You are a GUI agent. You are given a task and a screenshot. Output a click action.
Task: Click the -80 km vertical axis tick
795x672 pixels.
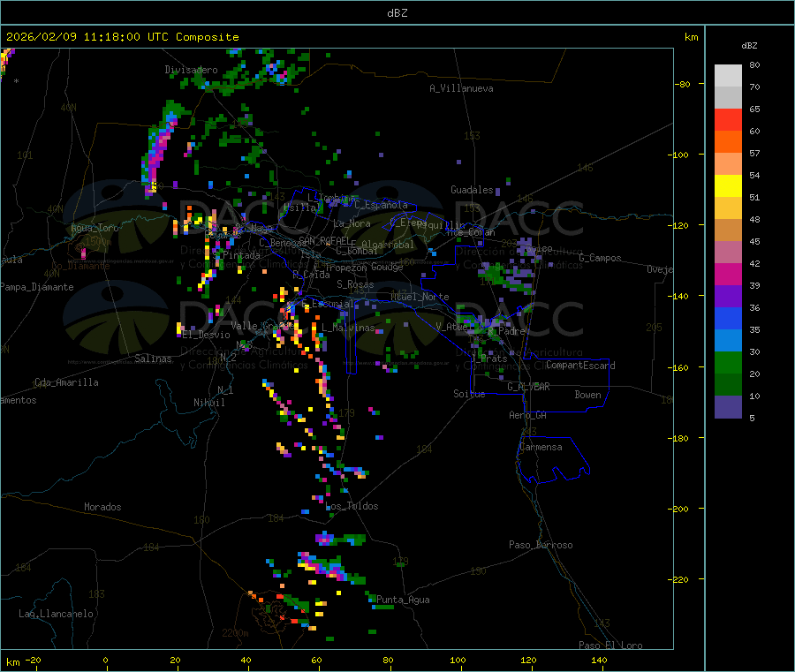click(682, 84)
